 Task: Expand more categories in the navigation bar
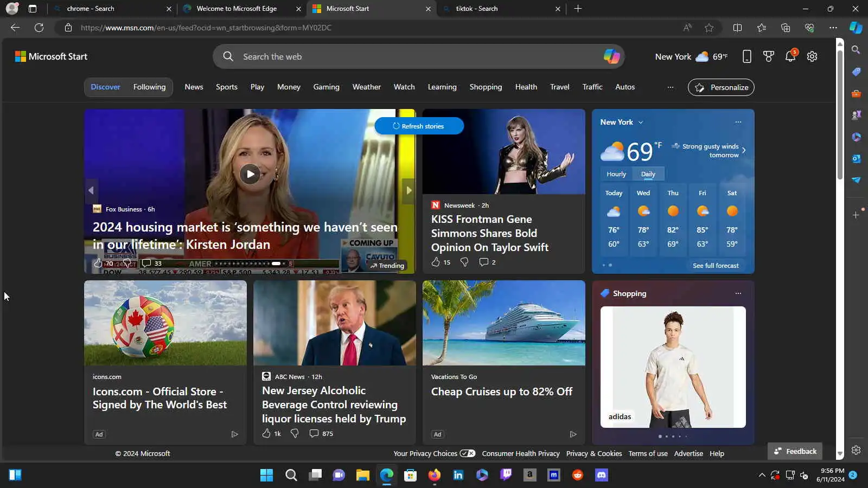click(x=671, y=87)
